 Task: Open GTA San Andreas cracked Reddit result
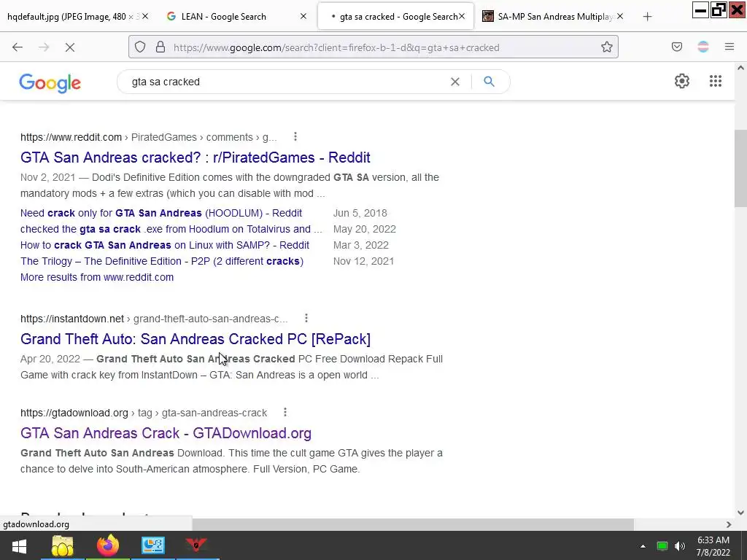tap(196, 157)
